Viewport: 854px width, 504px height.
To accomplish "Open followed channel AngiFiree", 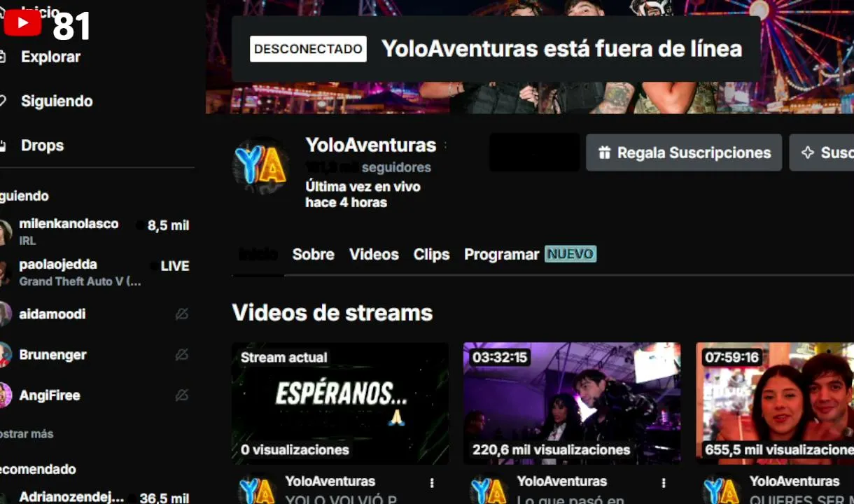I will [95, 395].
